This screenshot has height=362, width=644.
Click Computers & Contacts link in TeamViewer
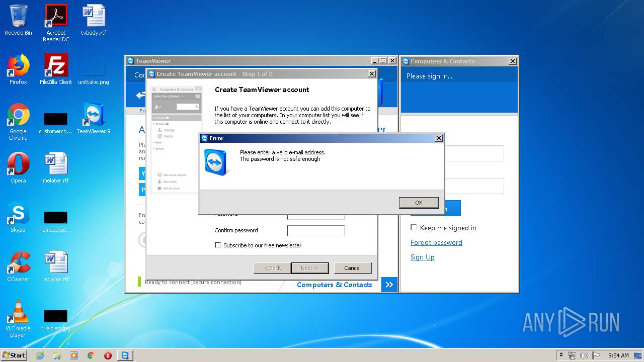pos(335,285)
